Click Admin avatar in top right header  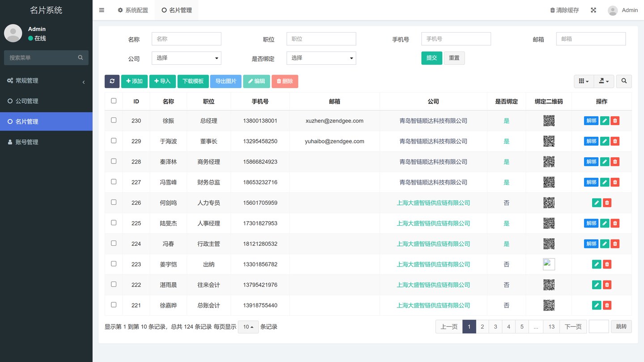[x=613, y=10]
